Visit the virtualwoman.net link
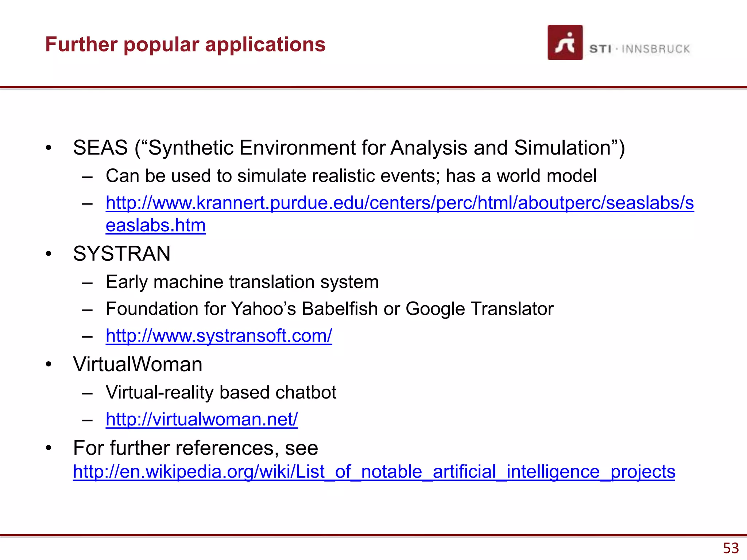Screen dimensions: 747x560 pyautogui.click(x=202, y=419)
